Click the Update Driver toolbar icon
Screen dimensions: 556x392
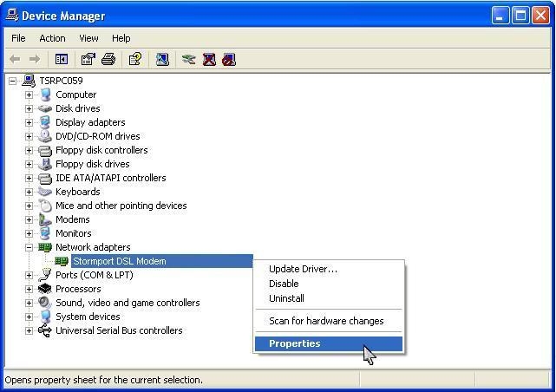pyautogui.click(x=188, y=59)
